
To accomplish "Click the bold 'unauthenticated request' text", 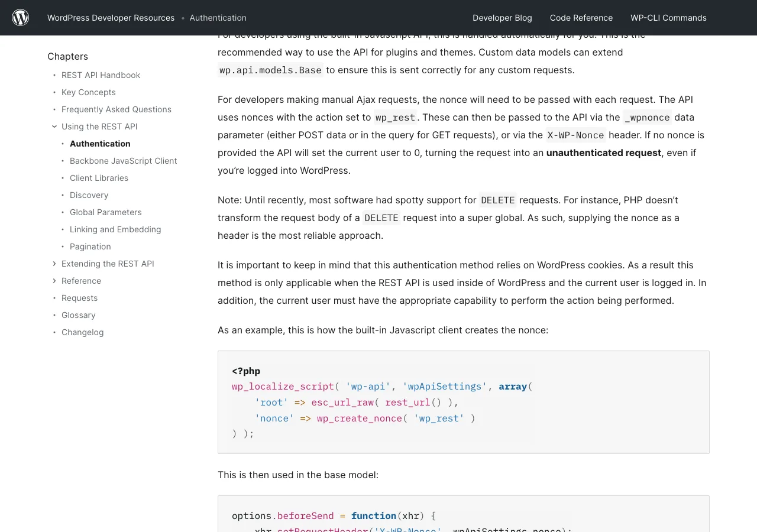I will click(x=603, y=153).
